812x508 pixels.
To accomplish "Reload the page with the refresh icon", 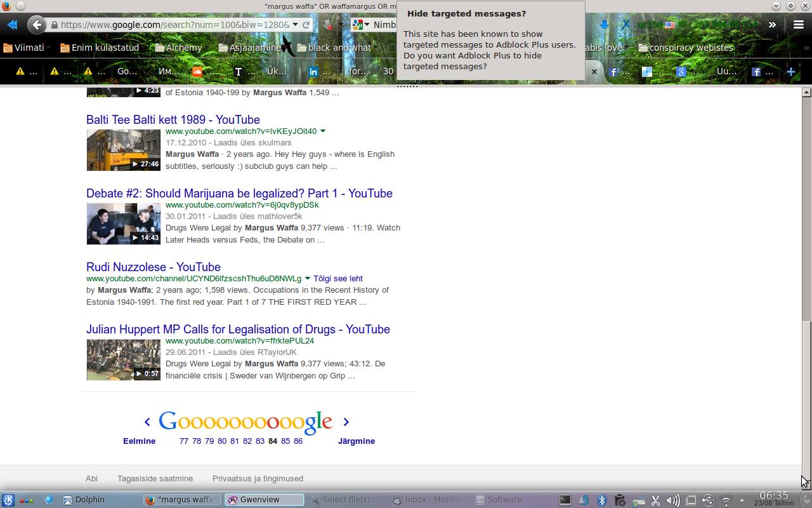I will point(306,25).
